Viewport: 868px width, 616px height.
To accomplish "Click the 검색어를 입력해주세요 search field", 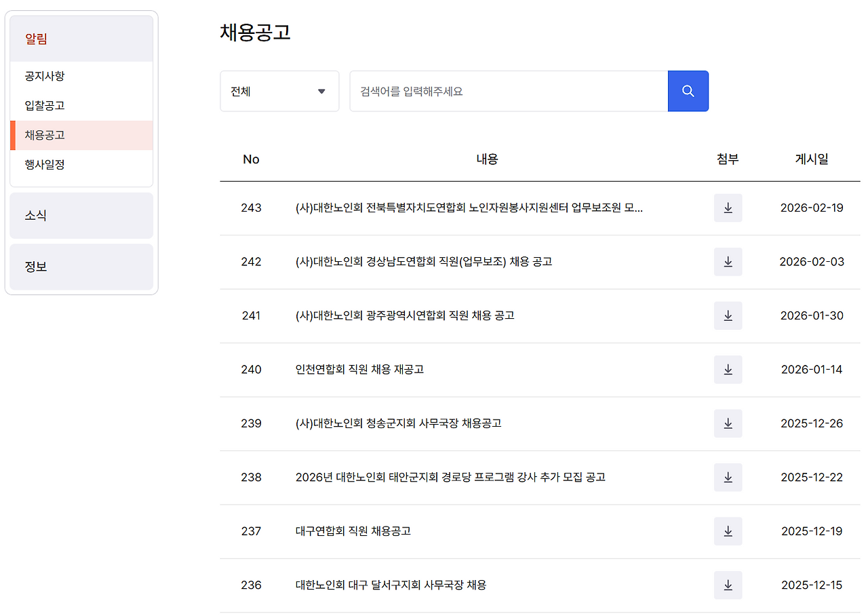I will click(x=509, y=91).
